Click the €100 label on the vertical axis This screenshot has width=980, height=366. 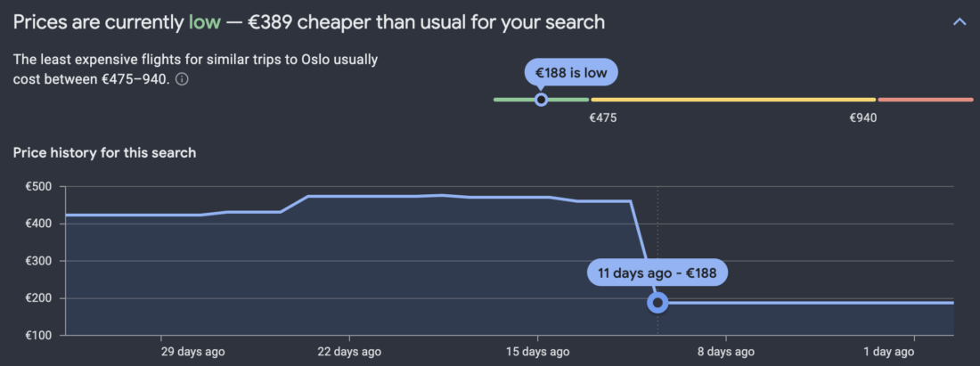39,335
